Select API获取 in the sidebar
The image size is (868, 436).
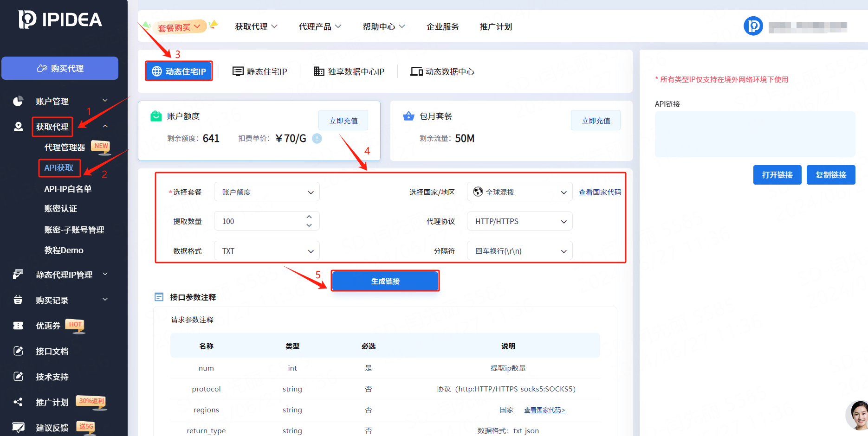pyautogui.click(x=59, y=168)
